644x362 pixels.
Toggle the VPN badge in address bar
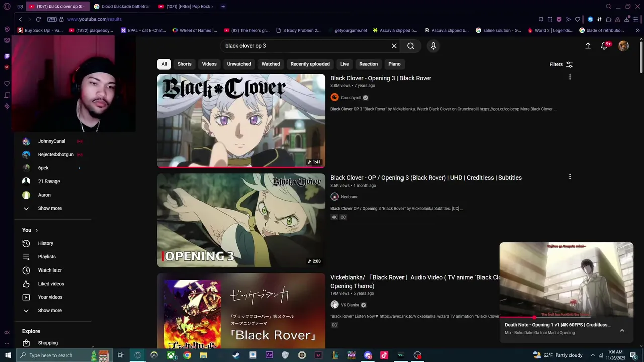(x=52, y=19)
